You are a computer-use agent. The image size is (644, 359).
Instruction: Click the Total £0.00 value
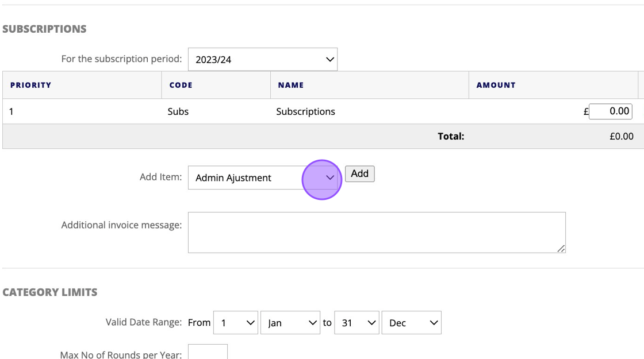point(622,137)
